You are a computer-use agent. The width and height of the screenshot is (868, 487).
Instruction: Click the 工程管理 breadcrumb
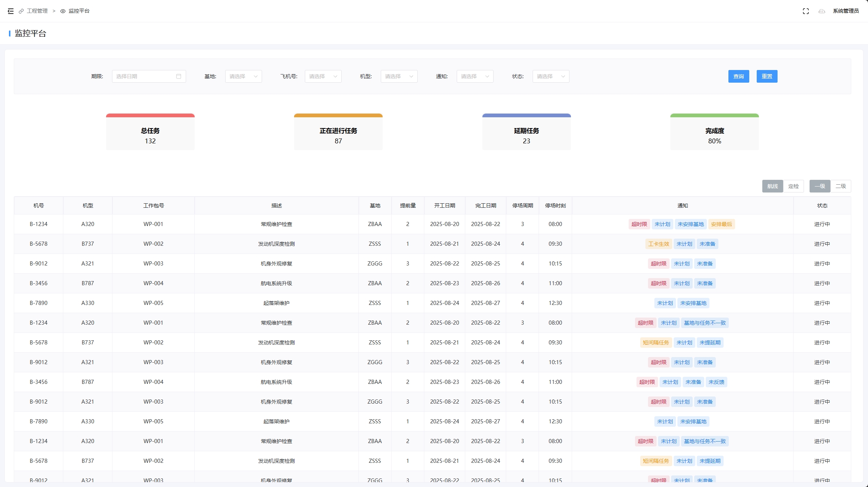pyautogui.click(x=37, y=11)
